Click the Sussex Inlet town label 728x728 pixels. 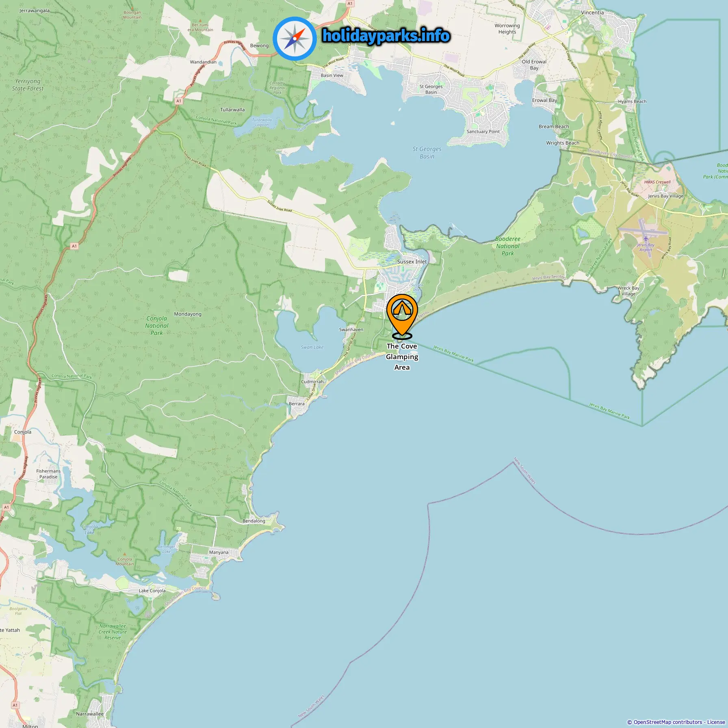tap(412, 262)
